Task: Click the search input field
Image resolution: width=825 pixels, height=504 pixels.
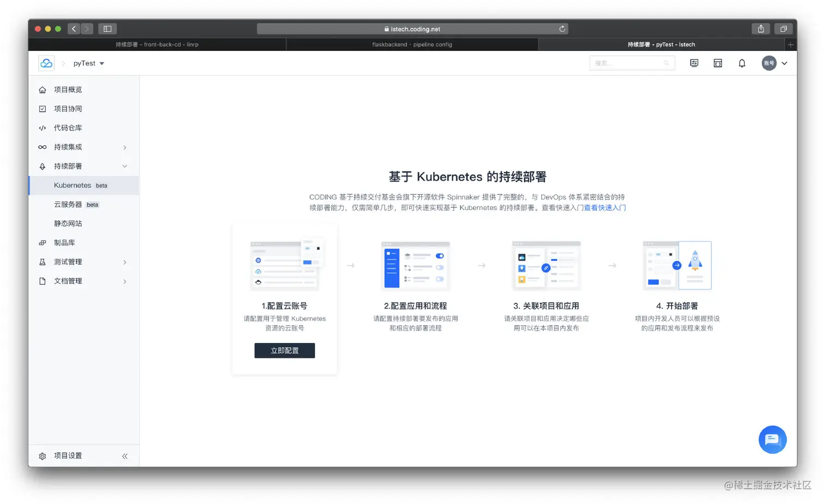Action: (x=632, y=63)
